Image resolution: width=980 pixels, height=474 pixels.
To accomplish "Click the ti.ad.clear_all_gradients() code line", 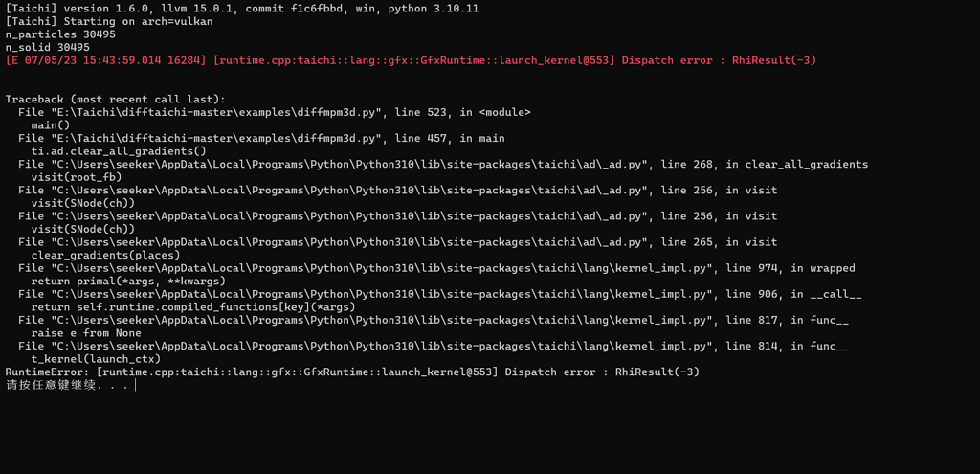I will (x=118, y=151).
